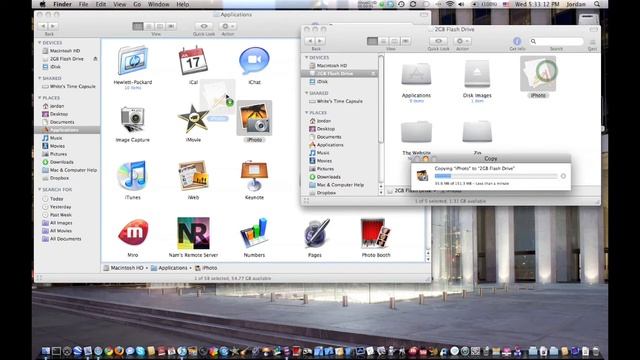Click Jordan user name in menu bar
The image size is (640, 360).
pos(576,4)
